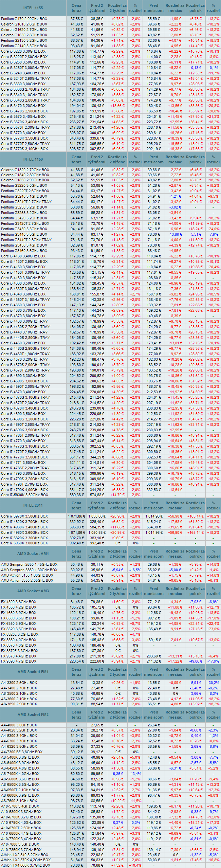Select the Core i7 5960X 3.00GHz BOX row name
221x868 pixels.
(x=24, y=543)
